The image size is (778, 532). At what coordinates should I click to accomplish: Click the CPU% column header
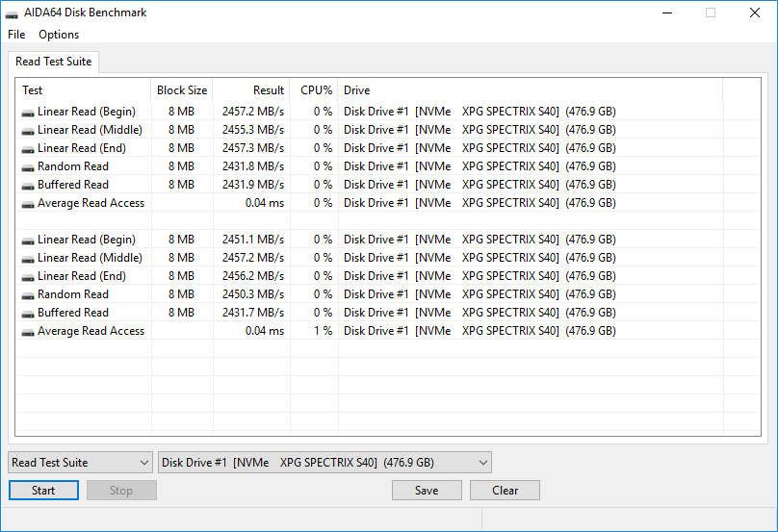click(x=316, y=90)
